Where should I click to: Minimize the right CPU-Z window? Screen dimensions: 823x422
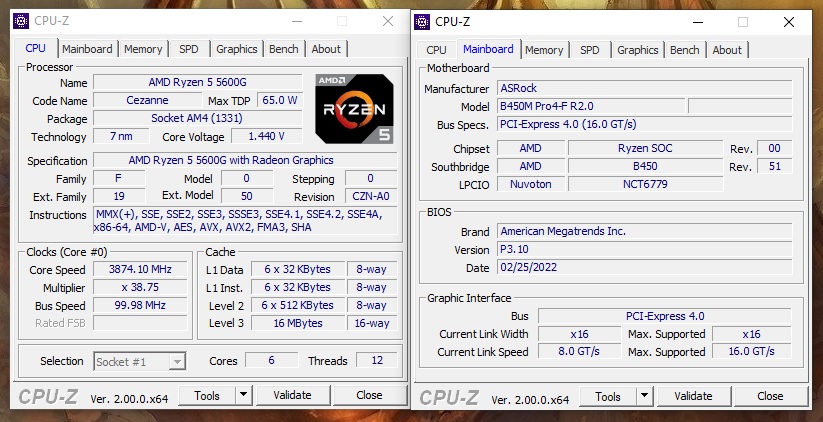coord(698,22)
